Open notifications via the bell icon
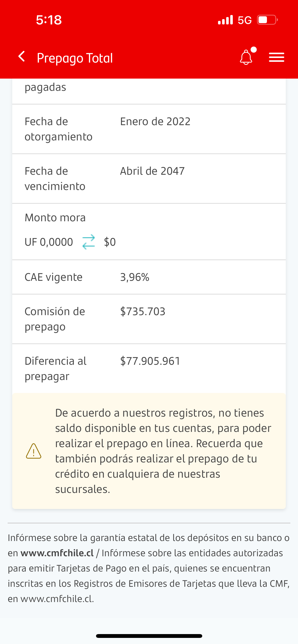This screenshot has height=644, width=298. tap(246, 57)
